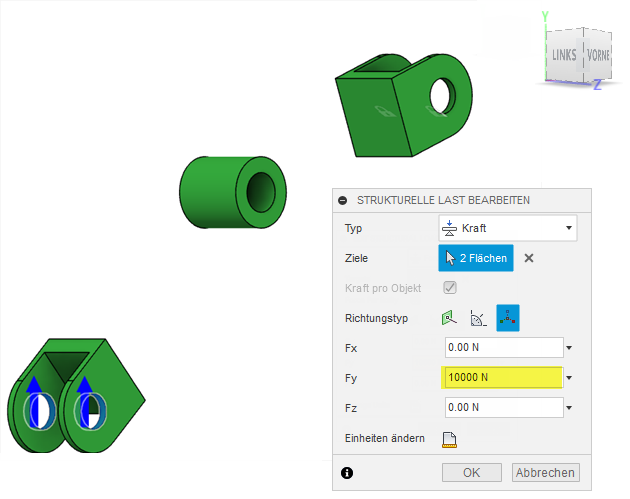Click the Fy input showing 10000 N
The image size is (630, 499).
pyautogui.click(x=502, y=377)
